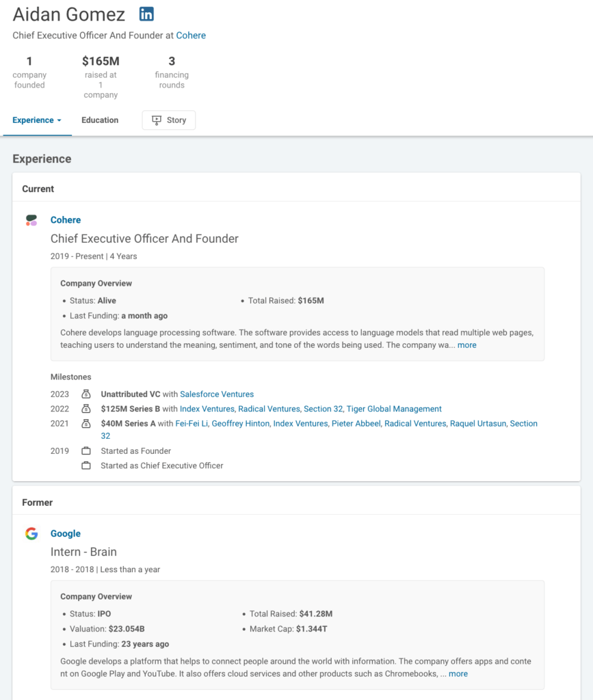Click the '$40M Series A' milestone text

pos(128,424)
